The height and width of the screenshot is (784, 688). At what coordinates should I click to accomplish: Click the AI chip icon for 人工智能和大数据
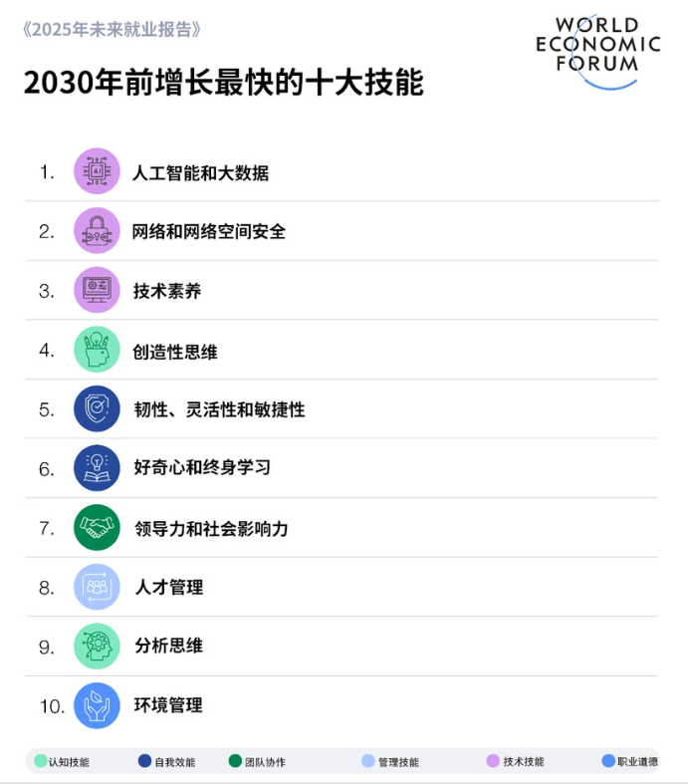(97, 171)
